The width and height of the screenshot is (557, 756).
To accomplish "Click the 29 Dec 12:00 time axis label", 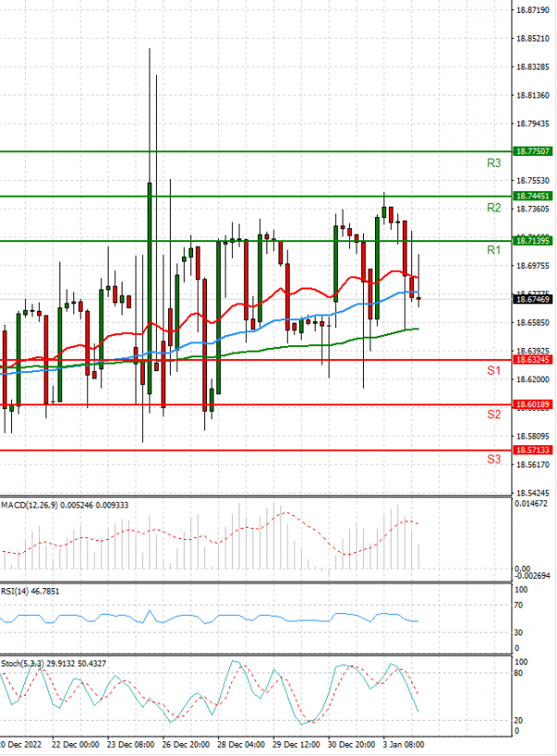I will (x=296, y=745).
